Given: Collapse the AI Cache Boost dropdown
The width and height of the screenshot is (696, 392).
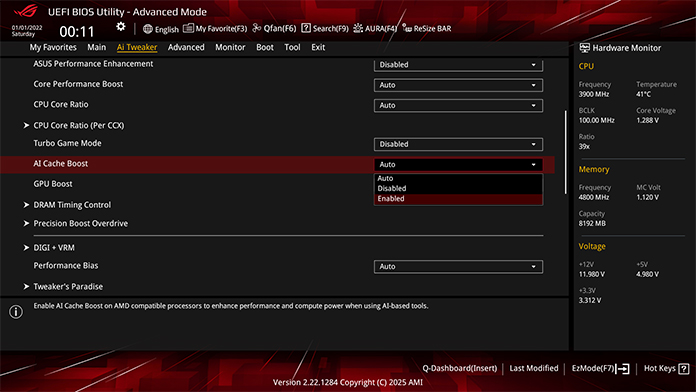Looking at the screenshot, I should point(458,164).
